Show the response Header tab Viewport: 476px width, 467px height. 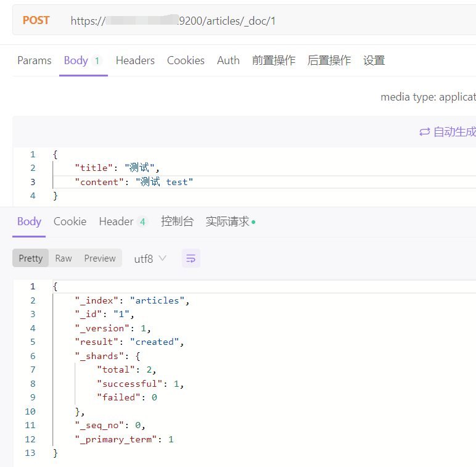tap(117, 221)
